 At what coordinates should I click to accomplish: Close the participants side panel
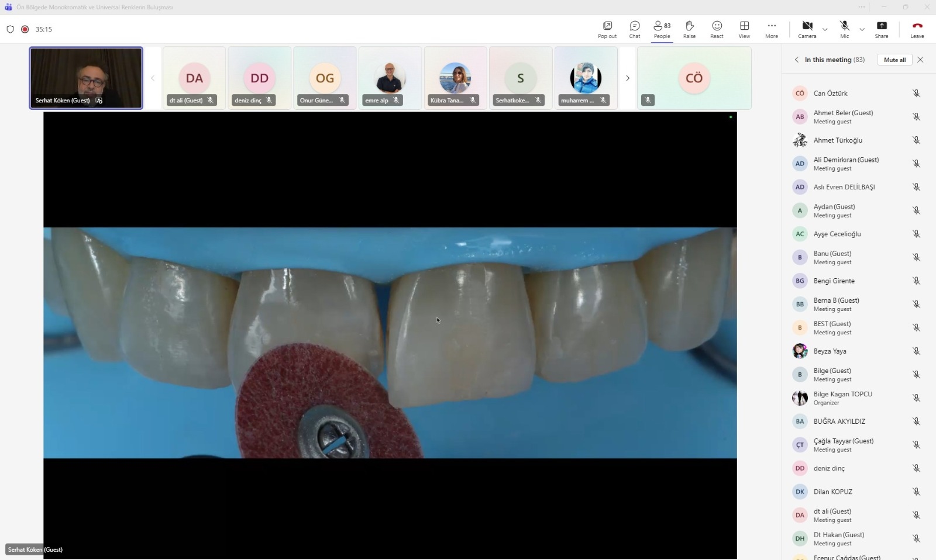920,60
